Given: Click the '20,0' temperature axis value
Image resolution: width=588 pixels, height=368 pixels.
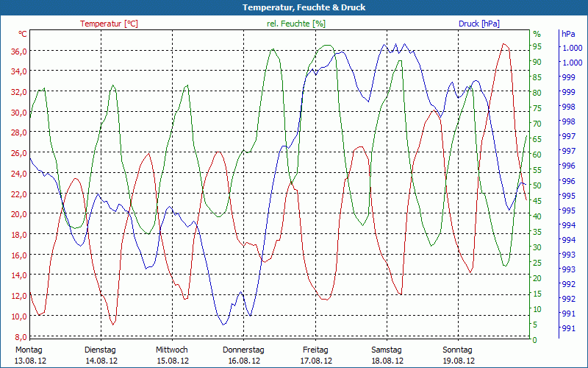Looking at the screenshot, I should (x=19, y=214).
